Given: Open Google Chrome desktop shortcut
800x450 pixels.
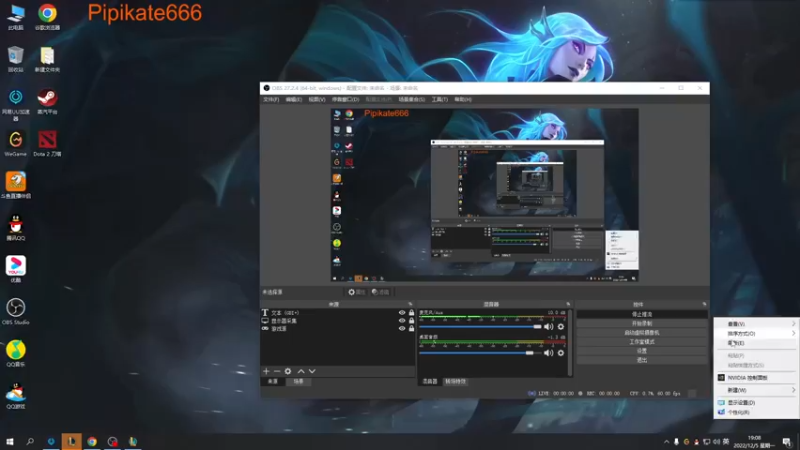Looking at the screenshot, I should [47, 17].
